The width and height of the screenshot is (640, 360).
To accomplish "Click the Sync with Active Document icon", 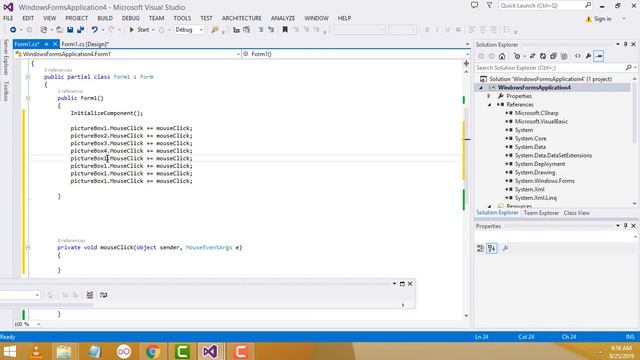I will pos(532,56).
